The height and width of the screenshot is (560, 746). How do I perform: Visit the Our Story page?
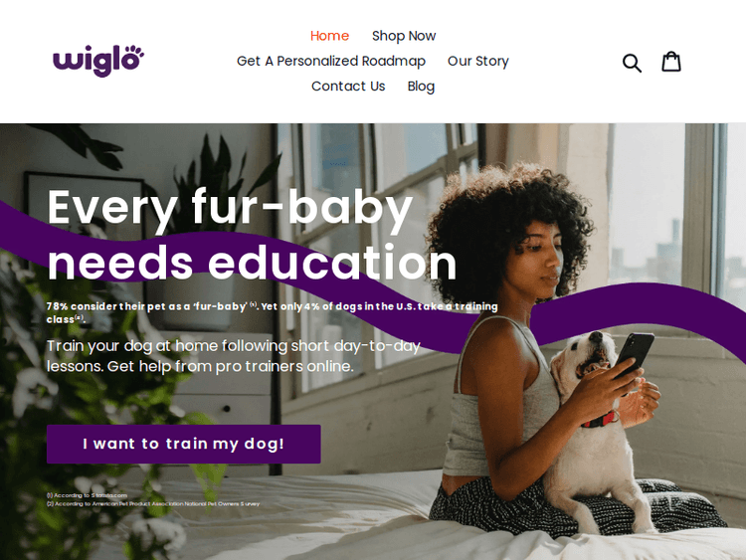click(x=478, y=61)
